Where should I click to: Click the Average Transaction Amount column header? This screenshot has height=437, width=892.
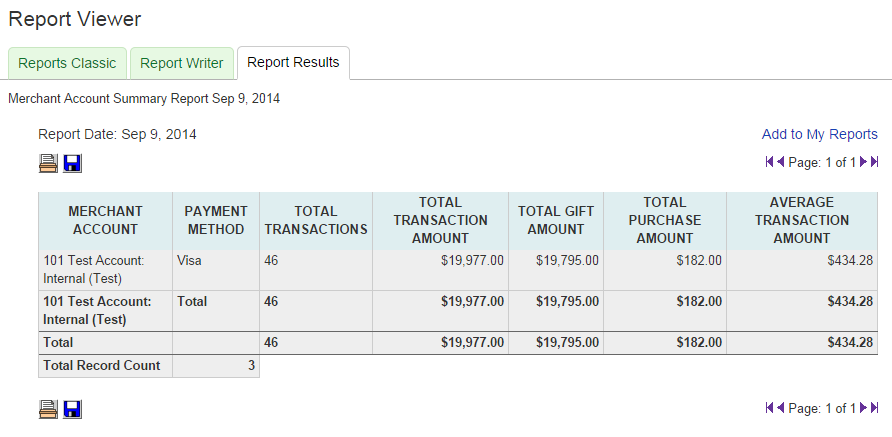801,220
